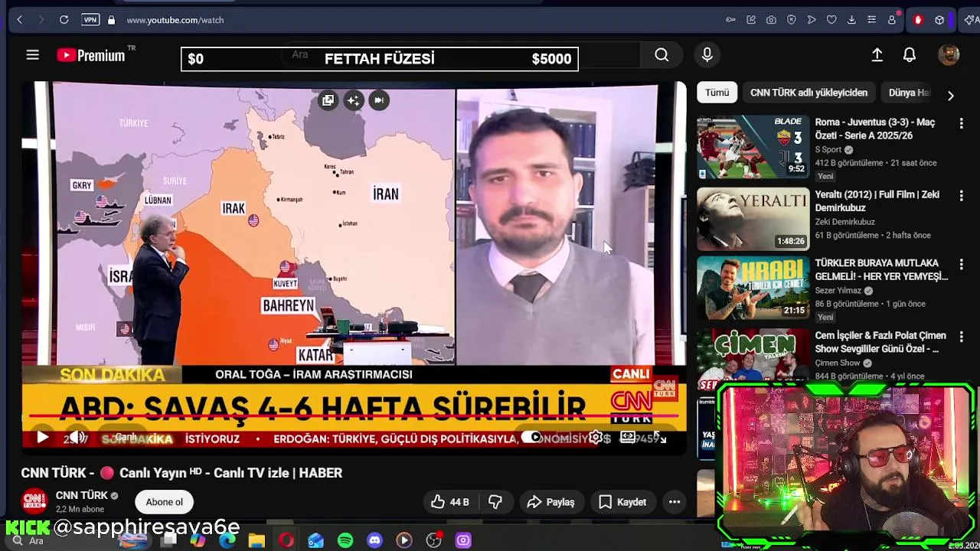Open options menu for TÜRKLER BURAYA video
The width and height of the screenshot is (980, 551).
click(x=962, y=264)
